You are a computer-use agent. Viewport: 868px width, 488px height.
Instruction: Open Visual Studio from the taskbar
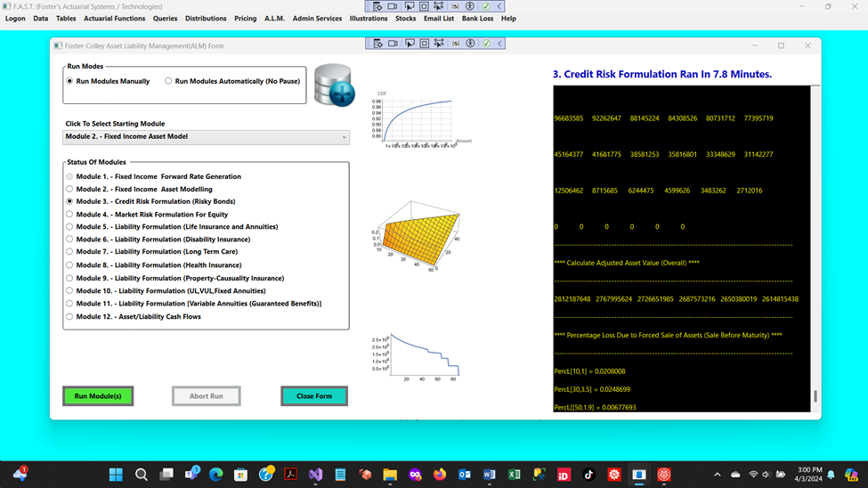315,475
